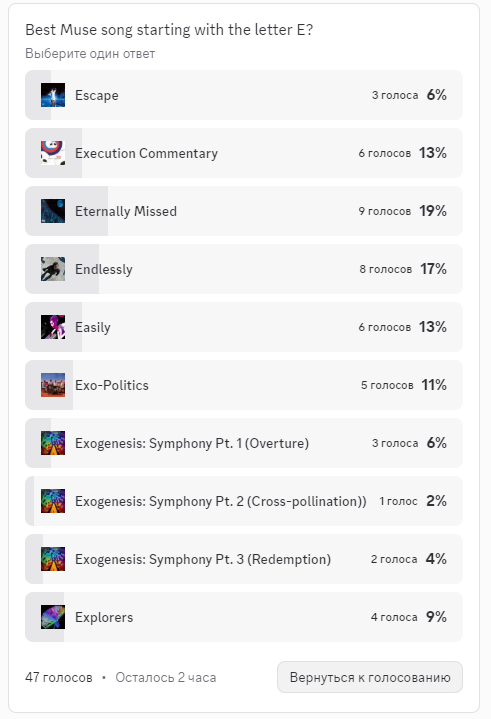Click the Exogenesis Pt. 1 album cover icon
This screenshot has height=719, width=491.
(x=53, y=443)
